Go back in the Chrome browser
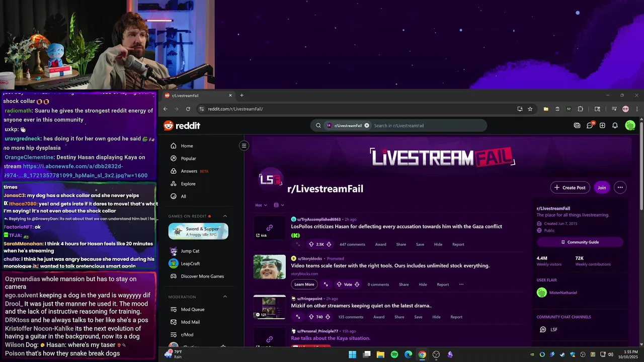 pyautogui.click(x=165, y=109)
